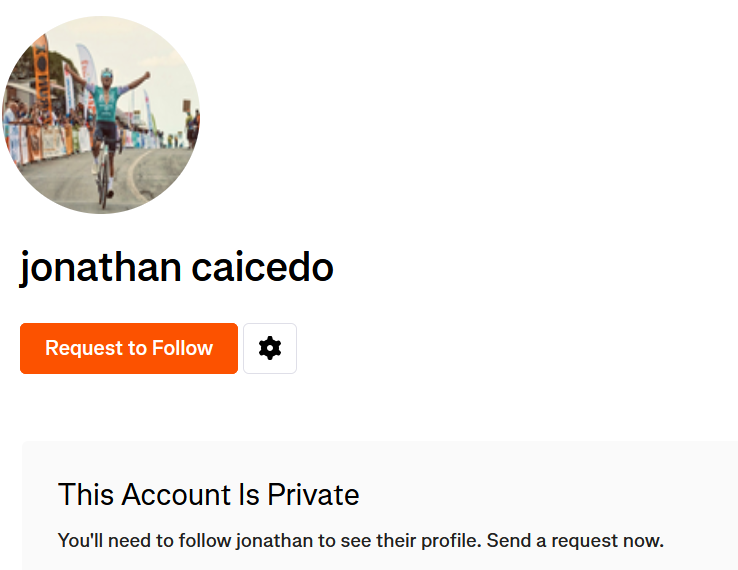Viewport: 738px width, 570px height.
Task: Click the jonathan caicedo name heading
Action: pos(176,267)
